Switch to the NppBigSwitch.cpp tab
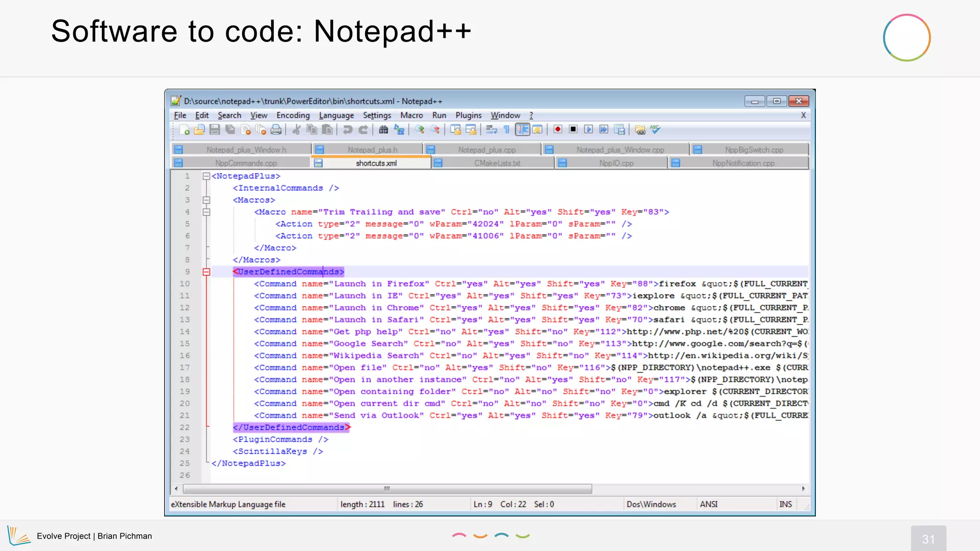 point(749,150)
